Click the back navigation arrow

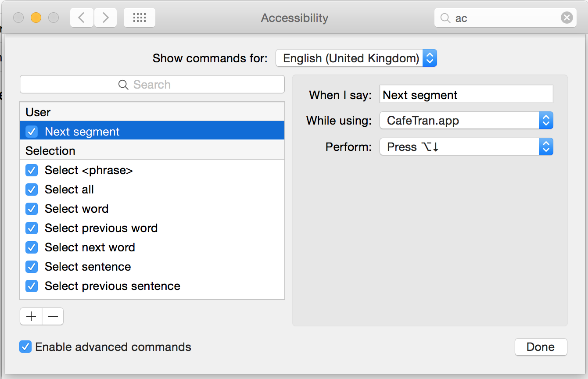82,18
